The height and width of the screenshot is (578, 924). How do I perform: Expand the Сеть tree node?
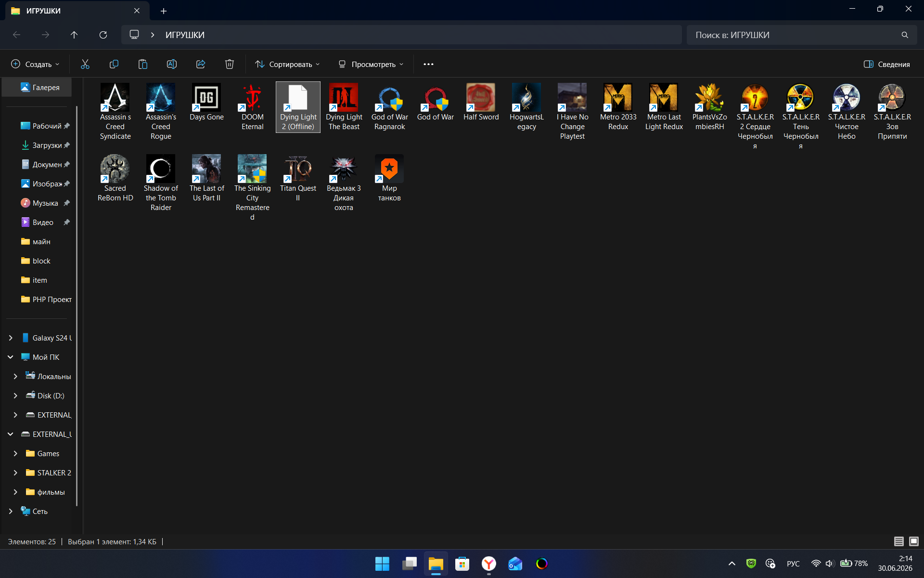coord(11,512)
